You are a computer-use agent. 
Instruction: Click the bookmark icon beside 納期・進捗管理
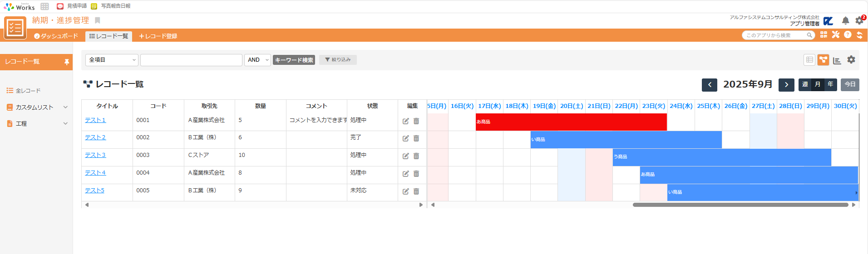coord(97,20)
